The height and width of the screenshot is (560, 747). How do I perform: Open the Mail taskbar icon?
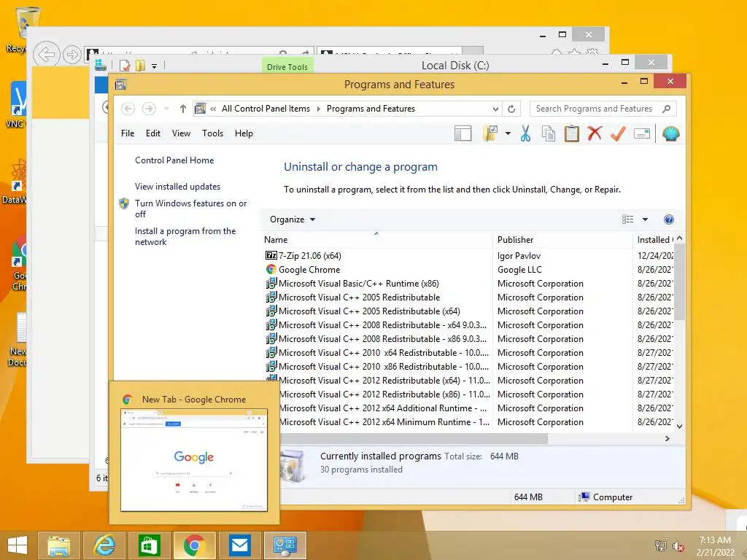[239, 545]
